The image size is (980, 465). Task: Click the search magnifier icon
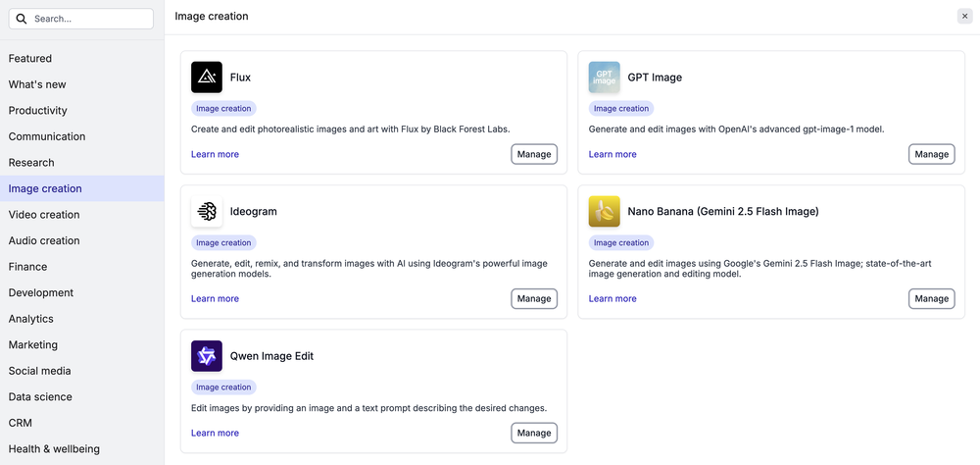click(22, 19)
